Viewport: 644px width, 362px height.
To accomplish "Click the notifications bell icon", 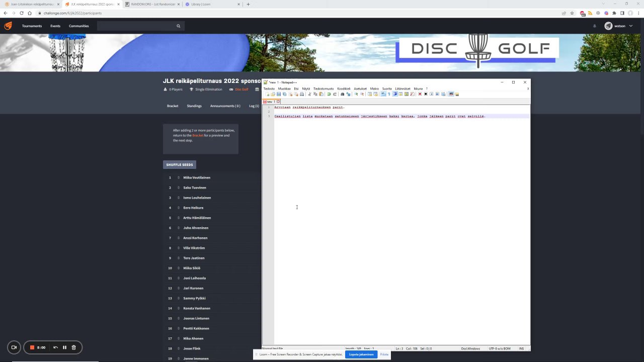I will pyautogui.click(x=595, y=26).
